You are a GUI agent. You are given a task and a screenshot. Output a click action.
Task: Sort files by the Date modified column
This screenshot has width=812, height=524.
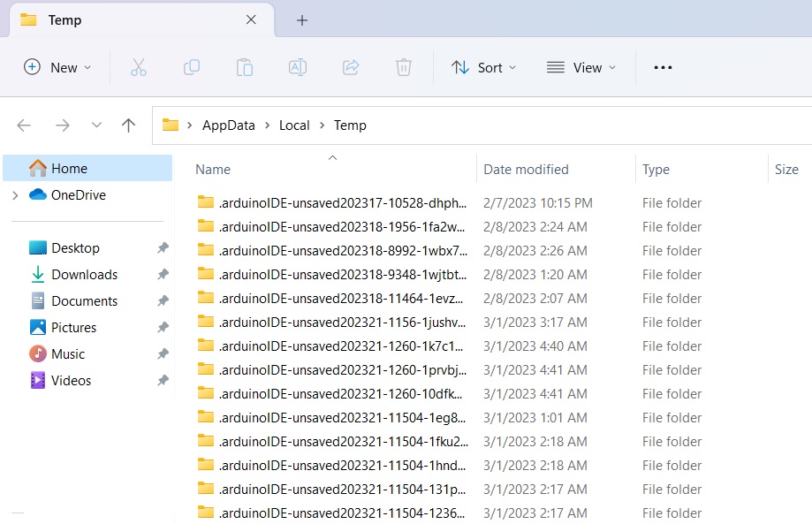click(x=525, y=169)
